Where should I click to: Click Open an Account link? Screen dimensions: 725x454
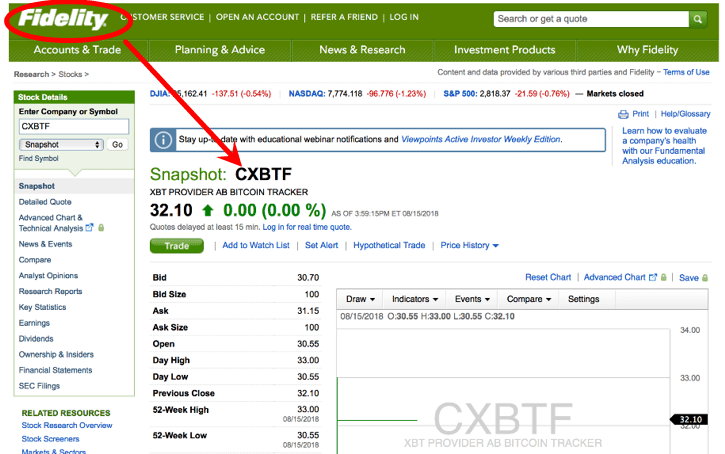tap(258, 17)
